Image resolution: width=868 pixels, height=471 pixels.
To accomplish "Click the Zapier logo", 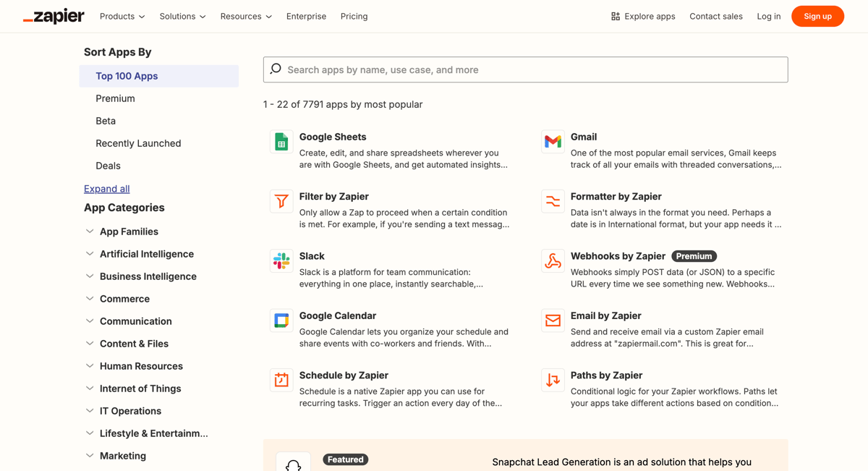I will 54,16.
